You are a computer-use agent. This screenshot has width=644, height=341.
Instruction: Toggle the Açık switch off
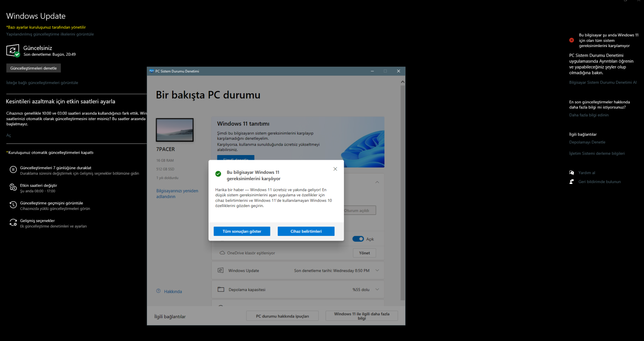(x=358, y=239)
